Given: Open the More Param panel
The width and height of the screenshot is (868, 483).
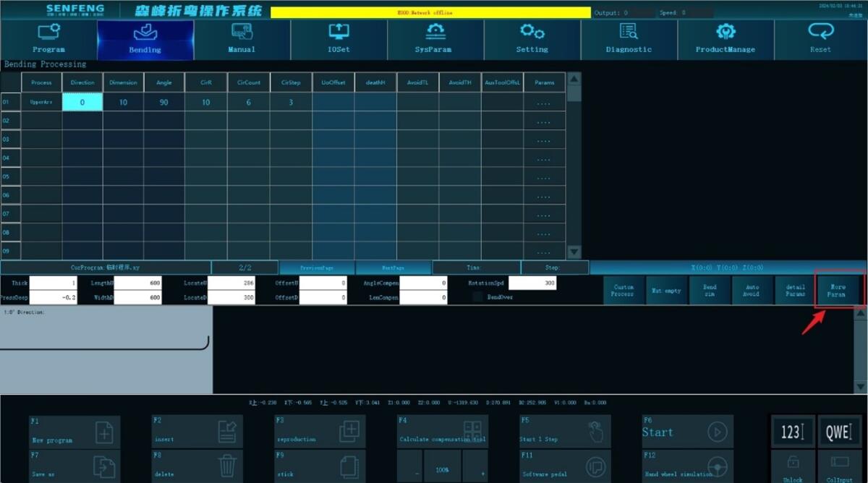Looking at the screenshot, I should click(836, 291).
